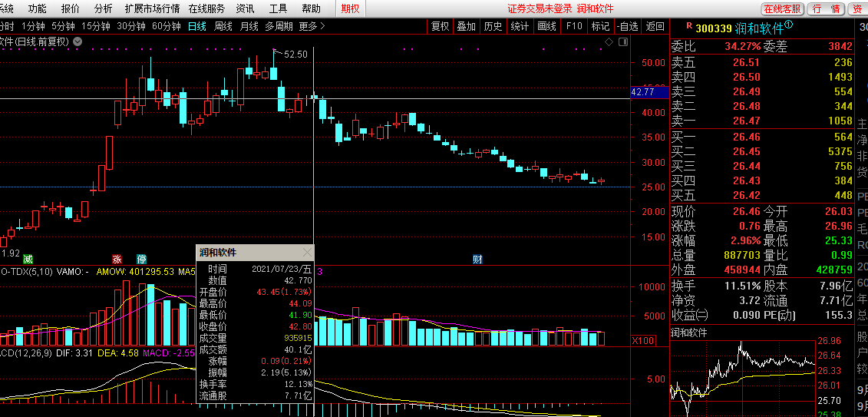Click the circled 1 icon beside 润和软件
The image size is (868, 417).
coord(788,25)
